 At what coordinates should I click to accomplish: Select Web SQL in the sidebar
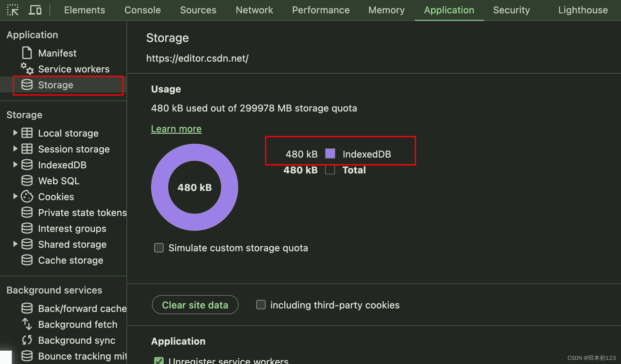click(59, 181)
